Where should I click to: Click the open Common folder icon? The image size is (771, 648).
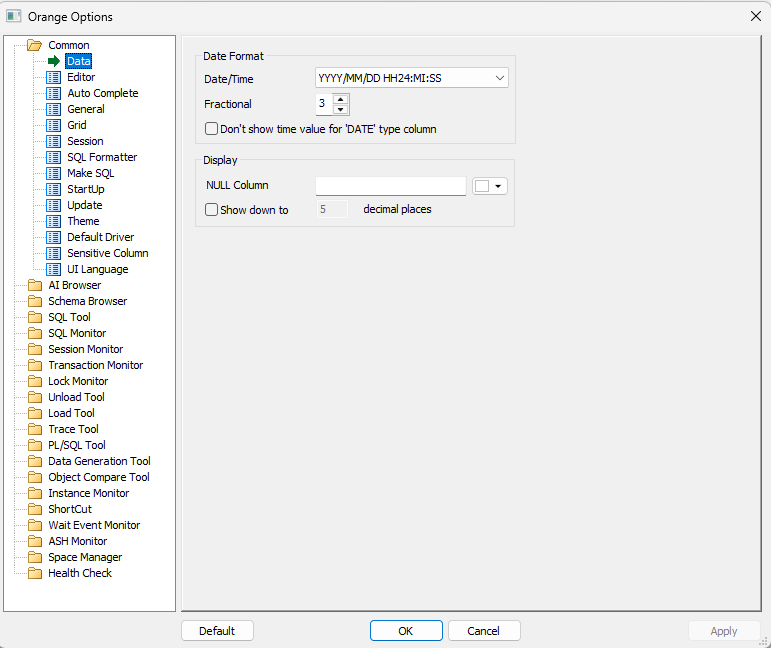34,45
